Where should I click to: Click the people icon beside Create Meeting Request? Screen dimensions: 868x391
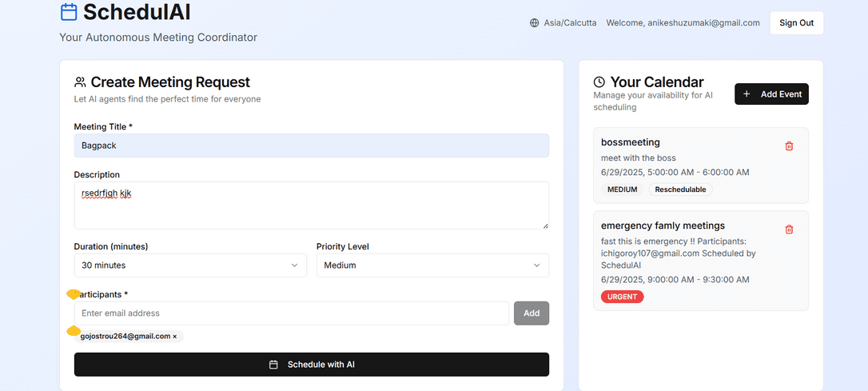click(80, 82)
